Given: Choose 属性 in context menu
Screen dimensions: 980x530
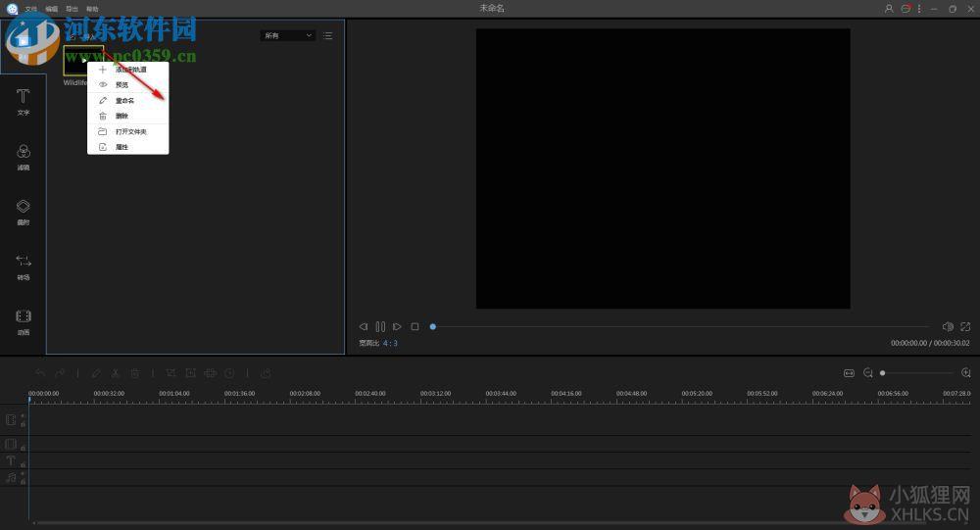Looking at the screenshot, I should pos(128,147).
